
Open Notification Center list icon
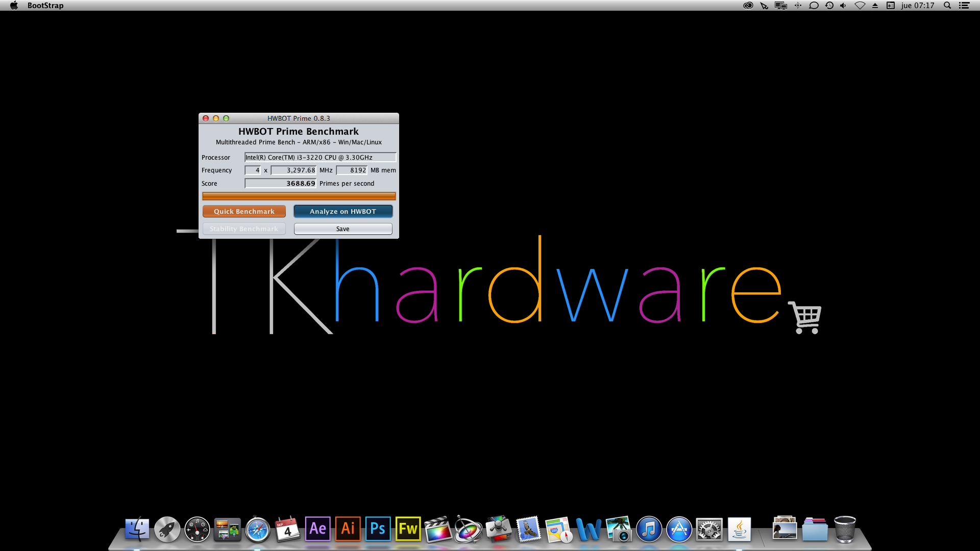tap(964, 6)
